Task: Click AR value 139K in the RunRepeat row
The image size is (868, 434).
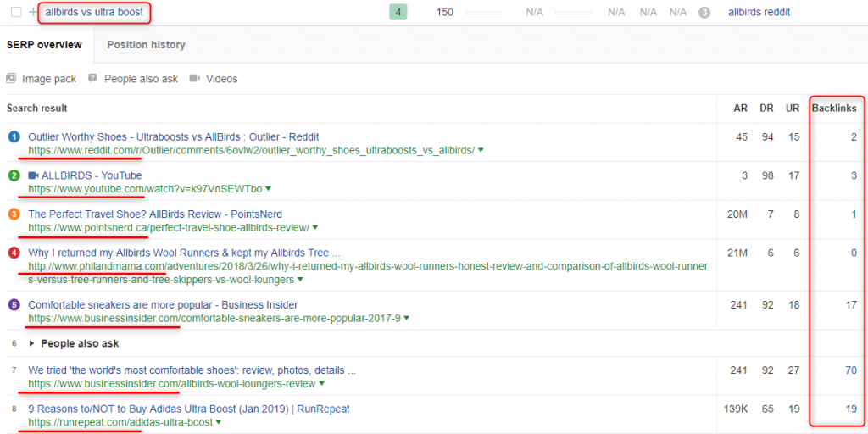Action: (x=736, y=409)
